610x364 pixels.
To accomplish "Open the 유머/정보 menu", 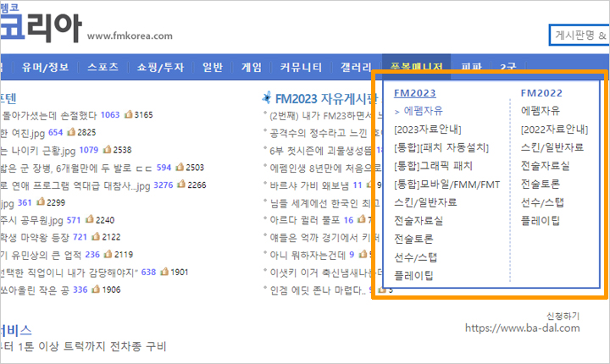I will click(x=45, y=67).
